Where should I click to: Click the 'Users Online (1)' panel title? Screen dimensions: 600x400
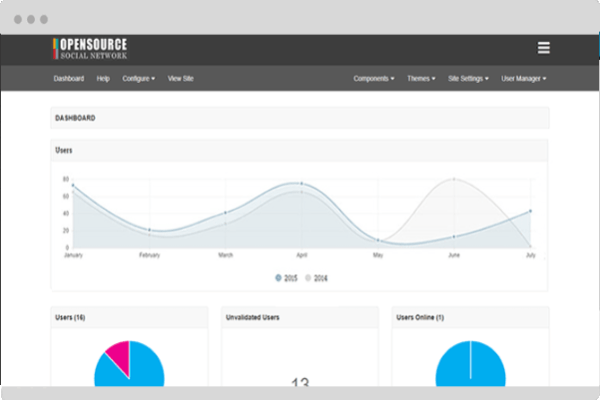click(420, 317)
